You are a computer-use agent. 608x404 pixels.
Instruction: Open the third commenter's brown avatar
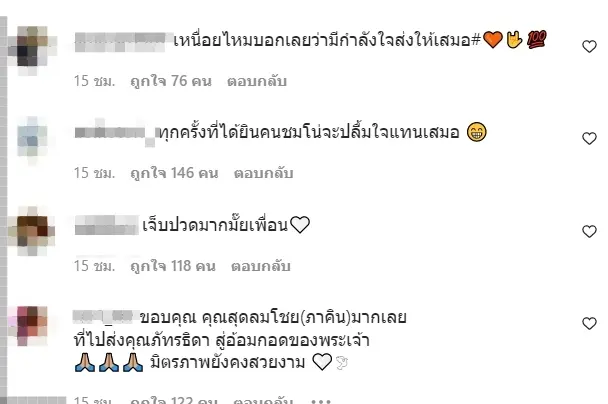pos(32,231)
